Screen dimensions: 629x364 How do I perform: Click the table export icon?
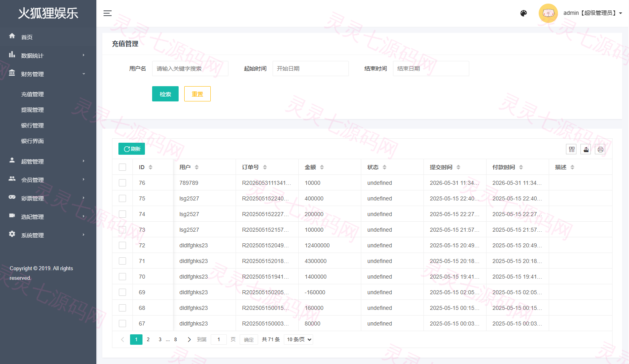(586, 150)
